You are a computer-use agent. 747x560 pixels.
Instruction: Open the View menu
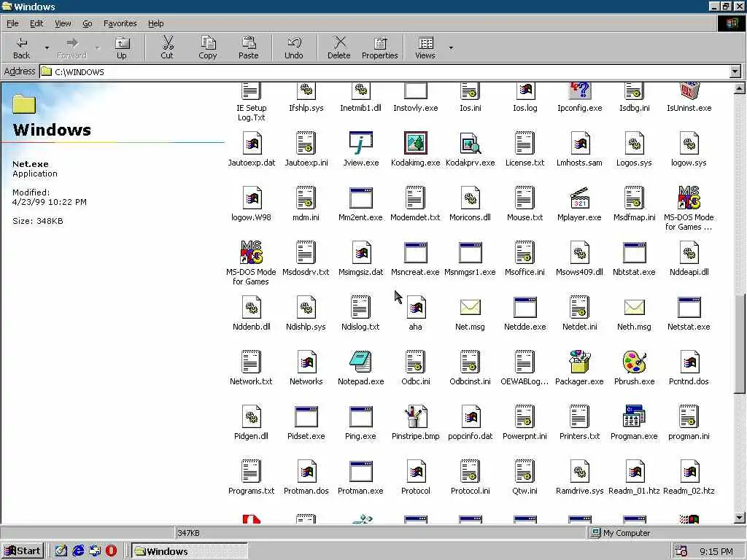63,23
